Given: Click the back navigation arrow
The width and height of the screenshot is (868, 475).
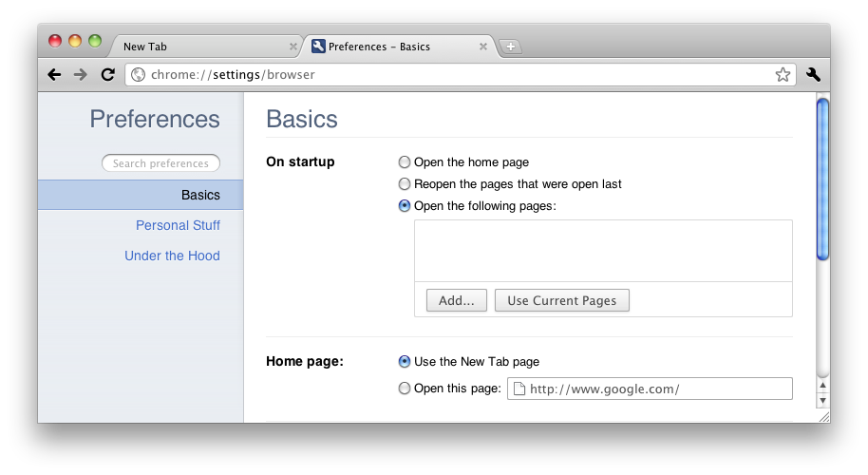Looking at the screenshot, I should (55, 75).
